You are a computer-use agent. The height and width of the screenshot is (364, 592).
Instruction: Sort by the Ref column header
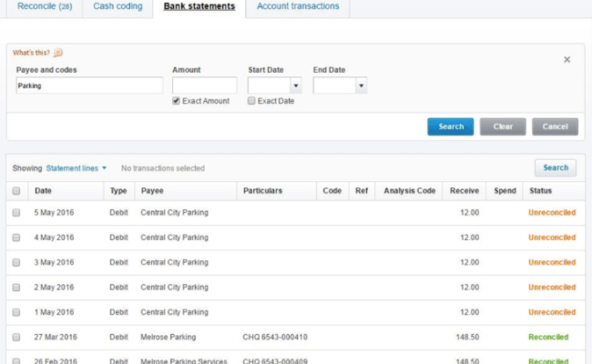(x=362, y=191)
